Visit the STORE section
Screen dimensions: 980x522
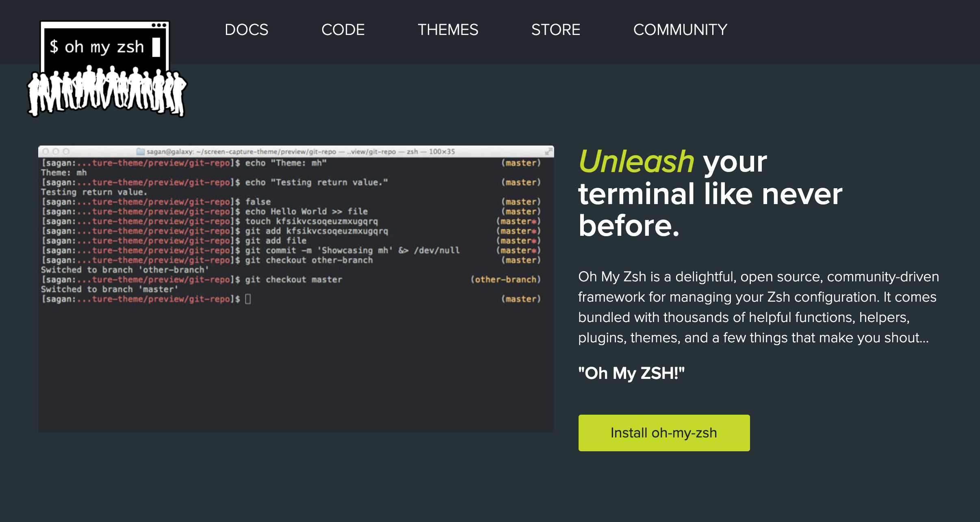point(555,30)
